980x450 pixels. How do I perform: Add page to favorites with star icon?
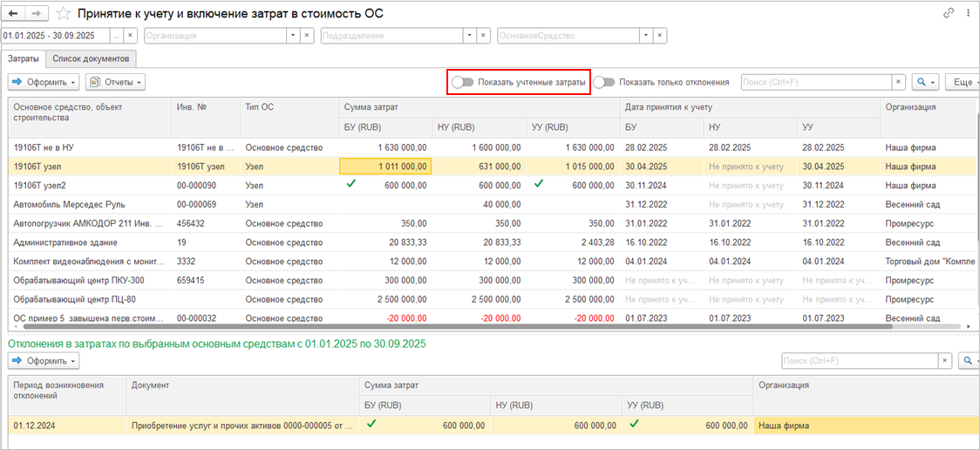click(x=65, y=14)
